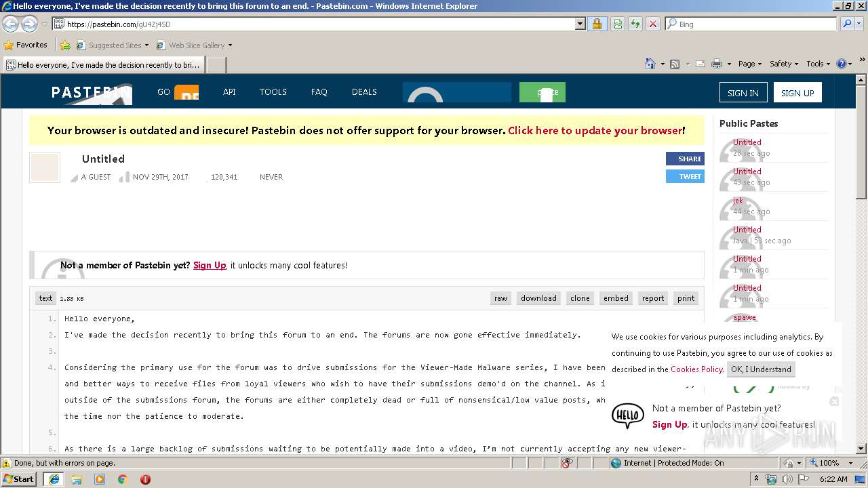Click Internet zone globe icon in status bar
The height and width of the screenshot is (488, 868).
tap(616, 463)
